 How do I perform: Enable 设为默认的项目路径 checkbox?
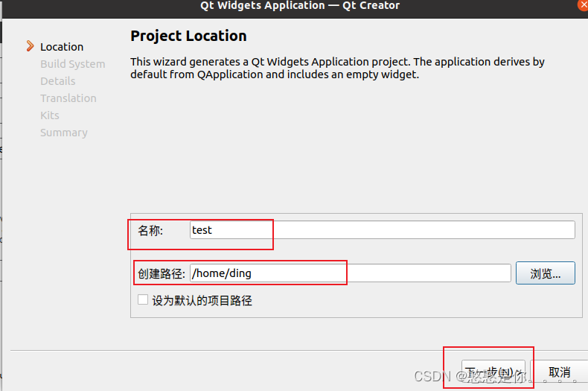[142, 299]
